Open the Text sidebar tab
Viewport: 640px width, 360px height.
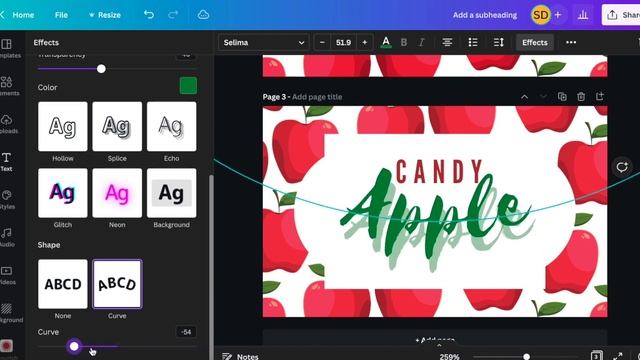tap(6, 162)
